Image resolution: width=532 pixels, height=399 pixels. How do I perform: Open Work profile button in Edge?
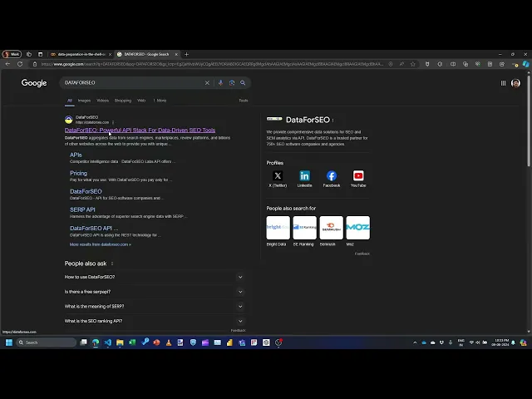coord(12,54)
